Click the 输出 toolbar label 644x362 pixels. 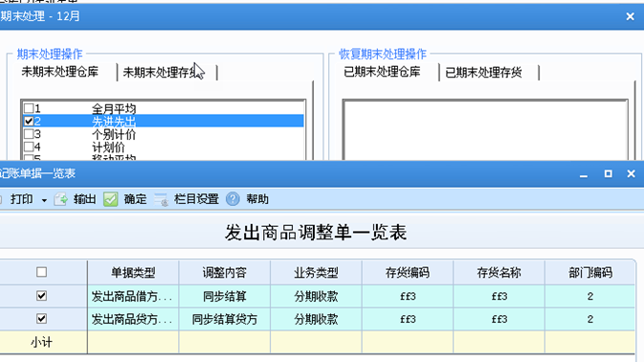pyautogui.click(x=84, y=199)
